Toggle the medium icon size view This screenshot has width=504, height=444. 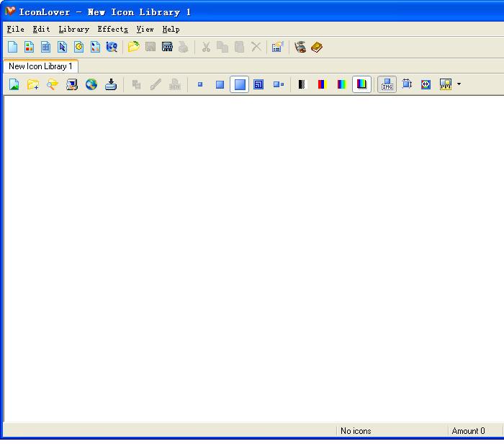click(x=220, y=84)
